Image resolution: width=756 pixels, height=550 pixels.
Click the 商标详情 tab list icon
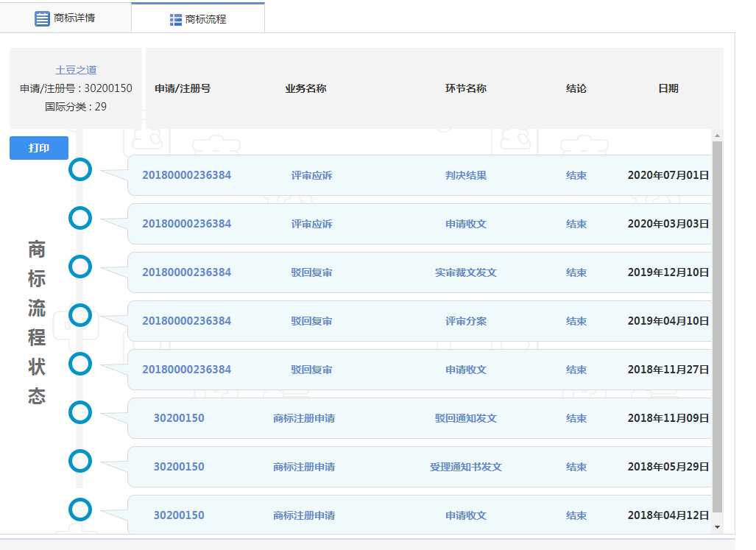43,18
